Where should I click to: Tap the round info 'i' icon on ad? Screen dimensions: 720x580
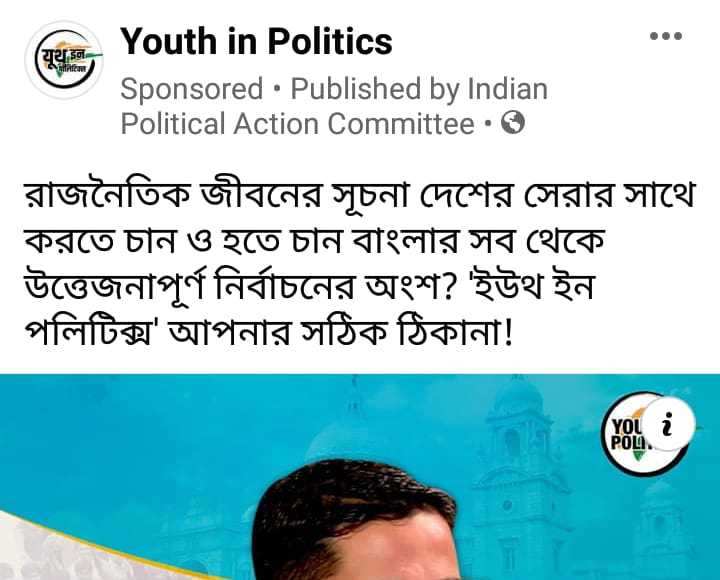point(668,424)
